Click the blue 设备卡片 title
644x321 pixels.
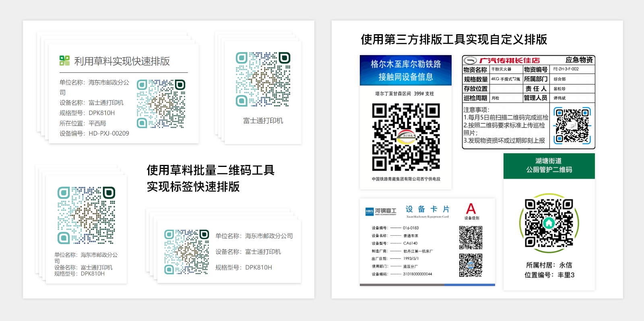[427, 209]
